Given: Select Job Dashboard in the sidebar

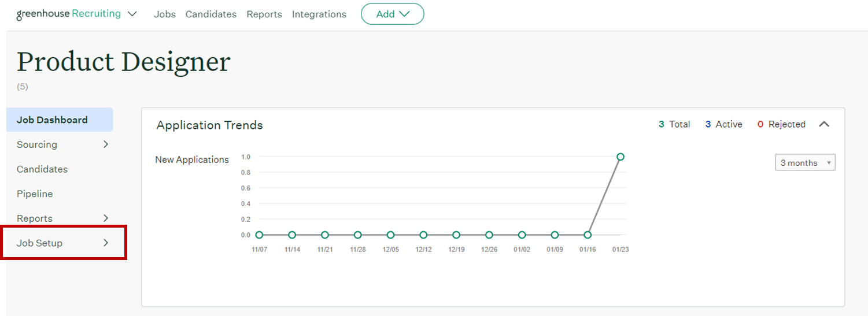Looking at the screenshot, I should (52, 120).
